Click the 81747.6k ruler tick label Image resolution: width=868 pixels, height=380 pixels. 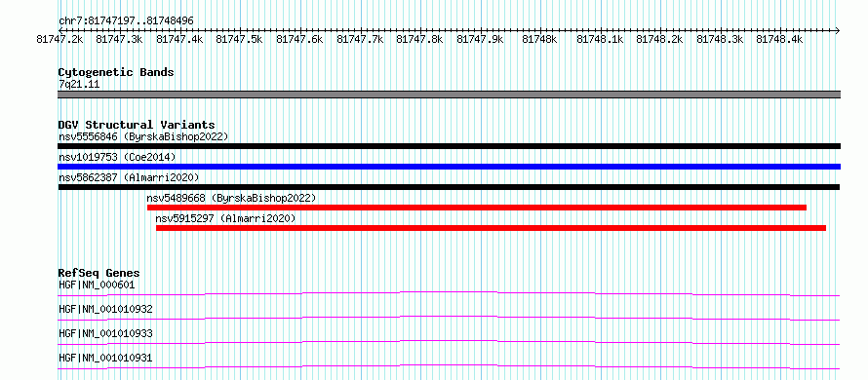(299, 39)
